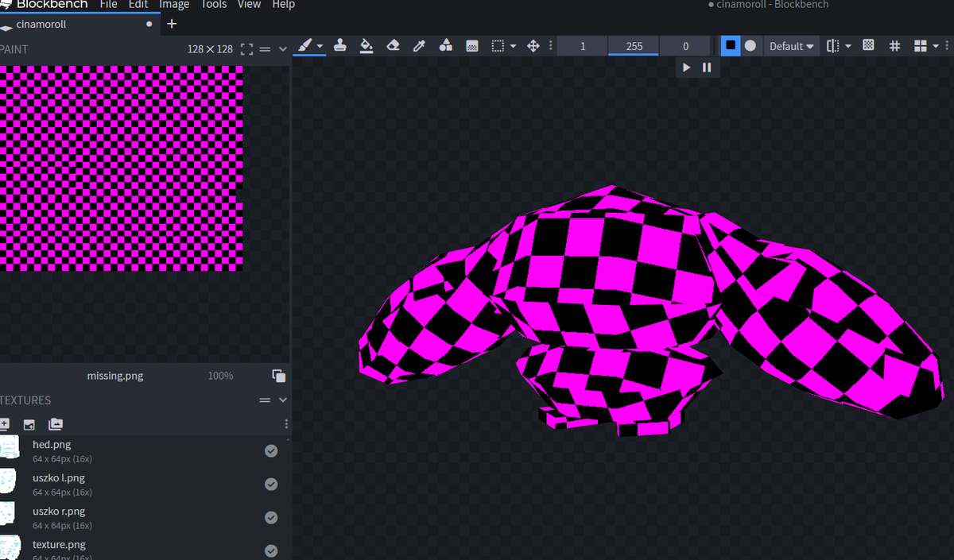This screenshot has width=954, height=560.
Task: Select the rectangle Selection tool
Action: [x=498, y=46]
